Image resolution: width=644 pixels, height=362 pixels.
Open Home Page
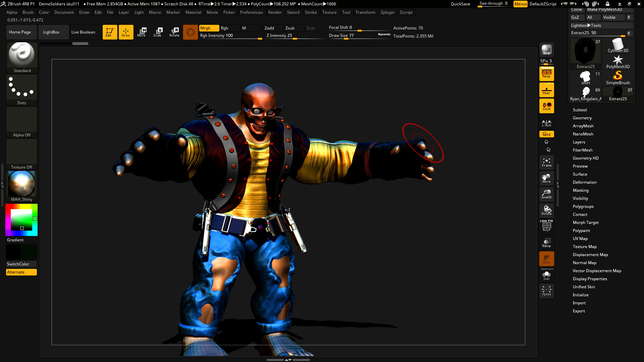pos(21,32)
